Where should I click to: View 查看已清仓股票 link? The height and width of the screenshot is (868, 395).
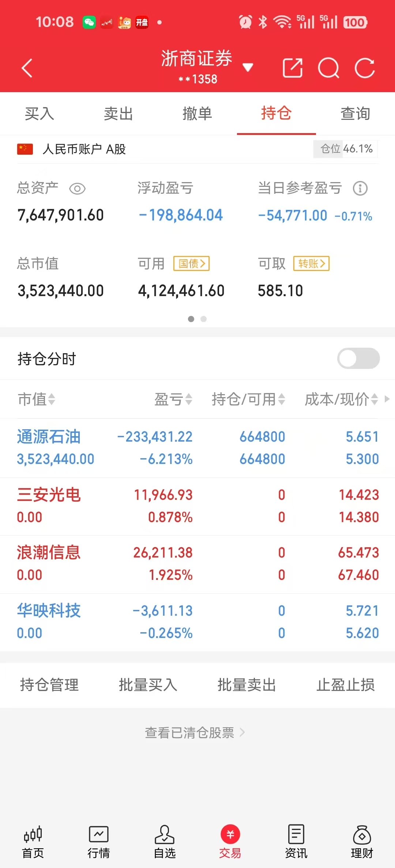tap(195, 733)
